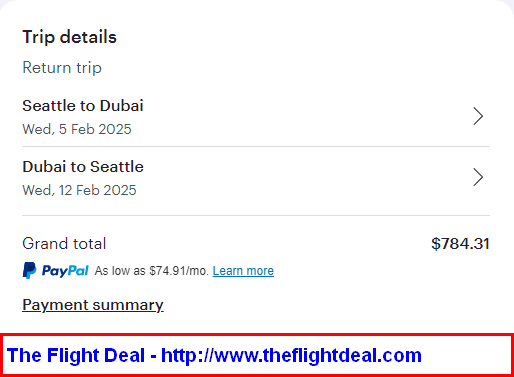Expand Seattle to Dubai flight chevron
This screenshot has width=514, height=377.
pyautogui.click(x=478, y=116)
